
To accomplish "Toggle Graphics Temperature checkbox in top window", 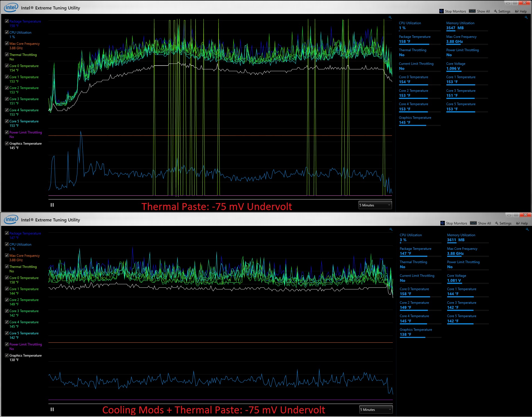I will (7, 143).
